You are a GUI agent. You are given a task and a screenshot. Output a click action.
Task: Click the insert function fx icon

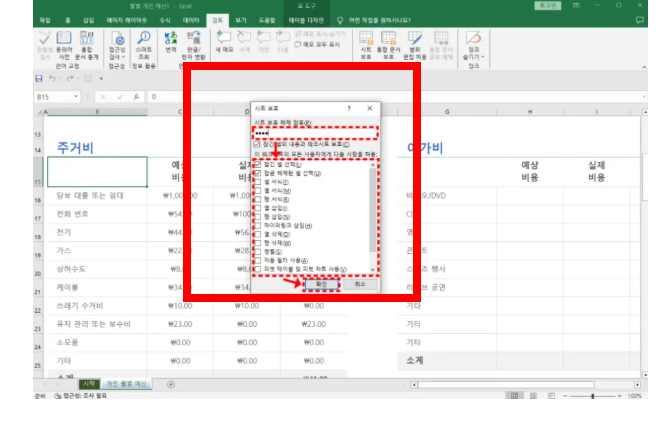click(x=136, y=97)
